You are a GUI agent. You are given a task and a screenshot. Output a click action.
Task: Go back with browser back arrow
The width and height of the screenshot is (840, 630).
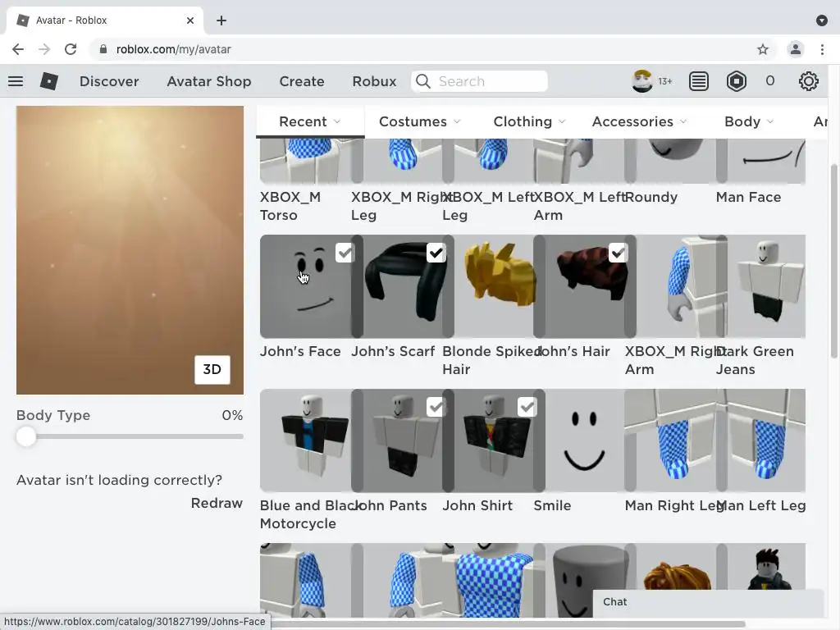pos(18,49)
